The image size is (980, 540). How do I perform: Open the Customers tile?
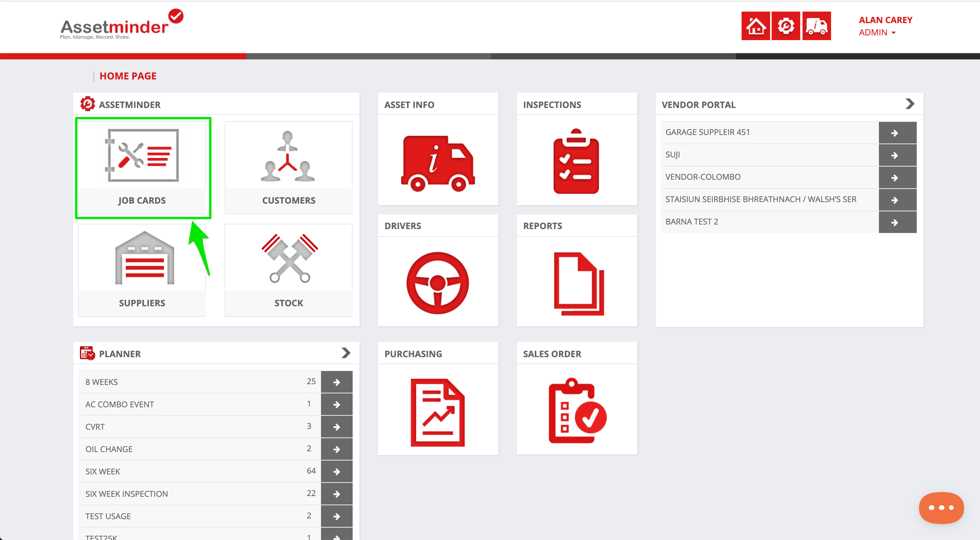click(288, 167)
